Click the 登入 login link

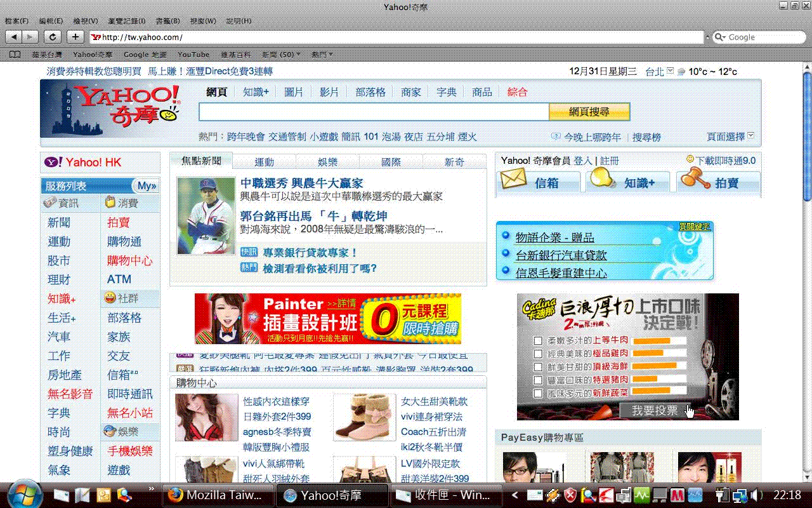click(x=583, y=161)
